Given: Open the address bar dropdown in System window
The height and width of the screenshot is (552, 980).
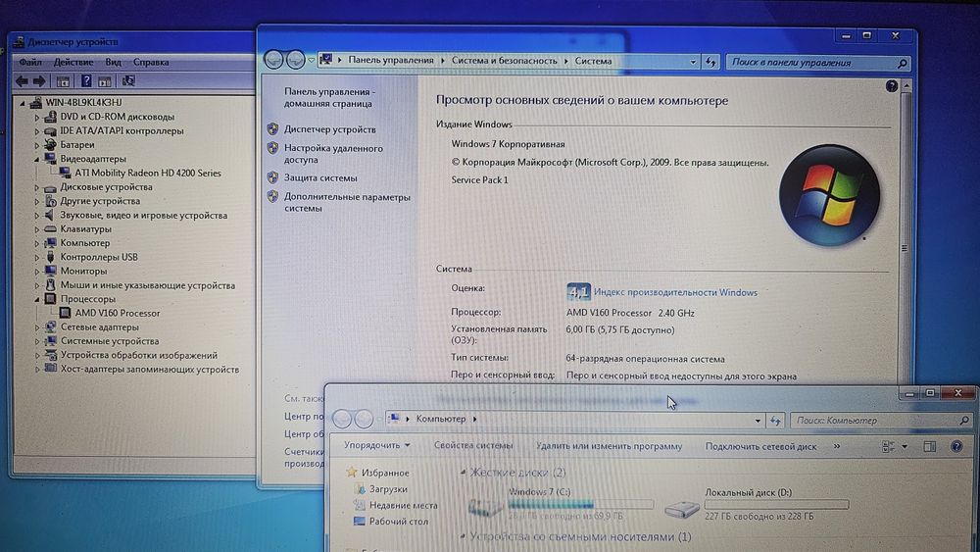Looking at the screenshot, I should (x=693, y=61).
